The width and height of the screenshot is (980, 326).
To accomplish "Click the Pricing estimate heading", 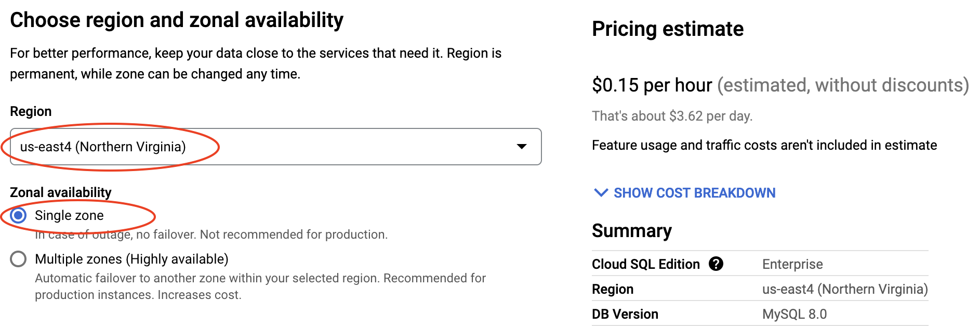I will point(668,29).
